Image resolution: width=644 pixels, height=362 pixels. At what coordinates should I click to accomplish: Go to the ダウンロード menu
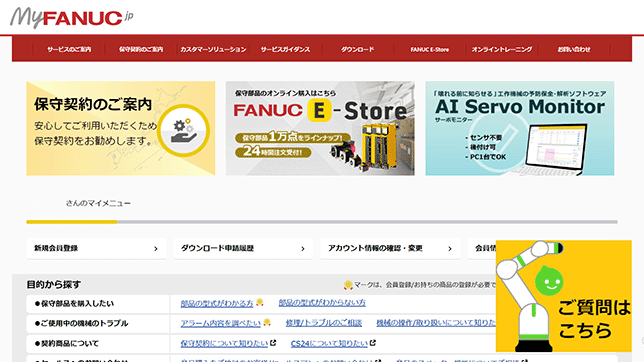point(357,49)
